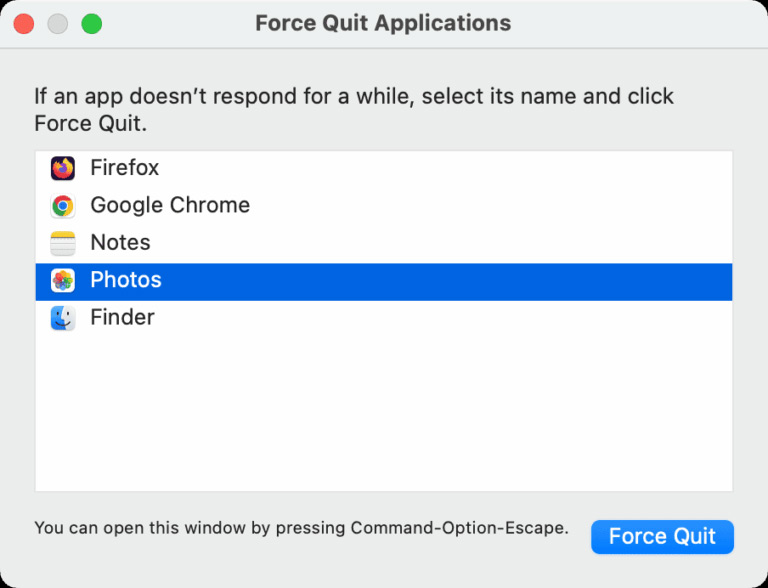This screenshot has width=768, height=588.
Task: Select the Google Chrome name in the list
Action: point(170,205)
